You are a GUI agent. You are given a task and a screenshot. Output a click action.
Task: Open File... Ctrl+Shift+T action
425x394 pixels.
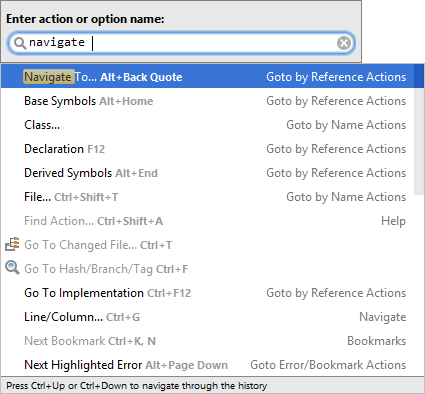[x=208, y=197]
